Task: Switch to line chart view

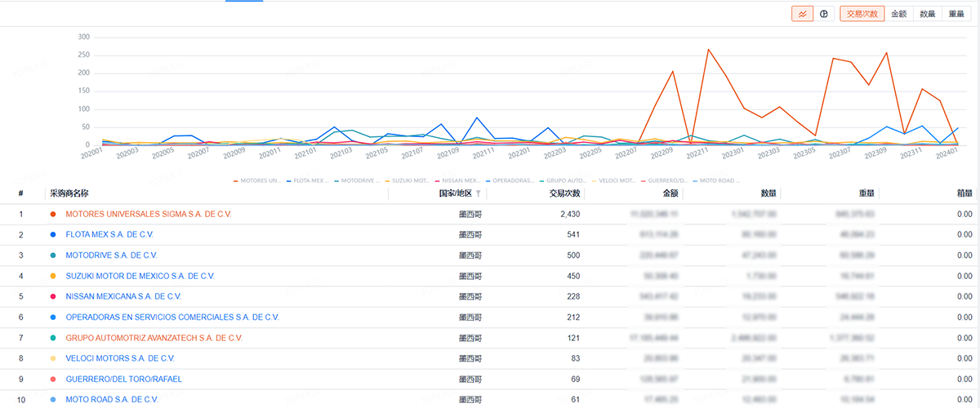Action: [x=802, y=14]
